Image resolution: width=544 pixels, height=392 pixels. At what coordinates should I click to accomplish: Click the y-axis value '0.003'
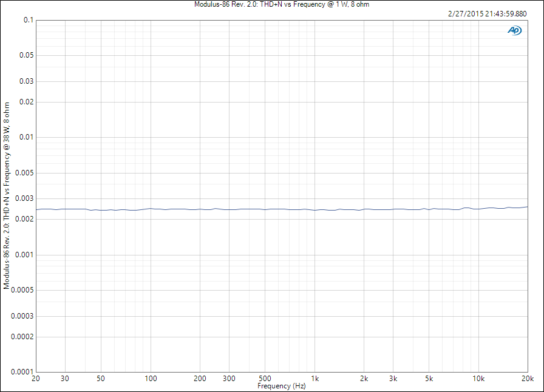click(x=24, y=198)
